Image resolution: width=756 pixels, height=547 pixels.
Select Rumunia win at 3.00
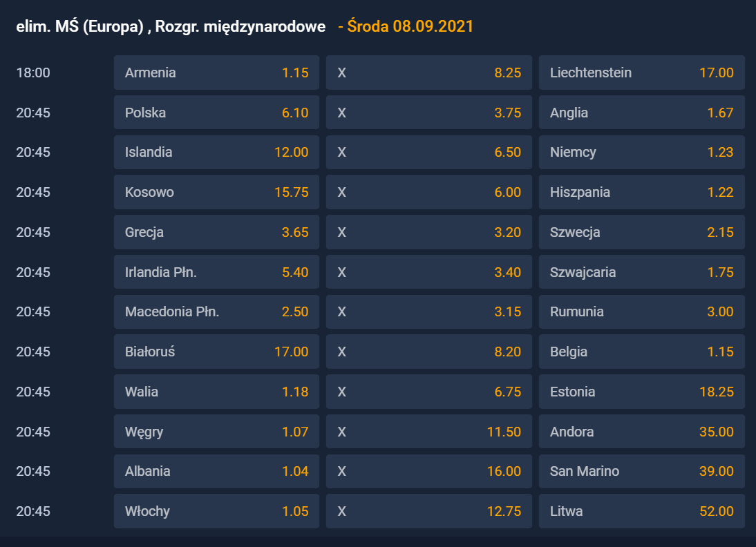[642, 311]
